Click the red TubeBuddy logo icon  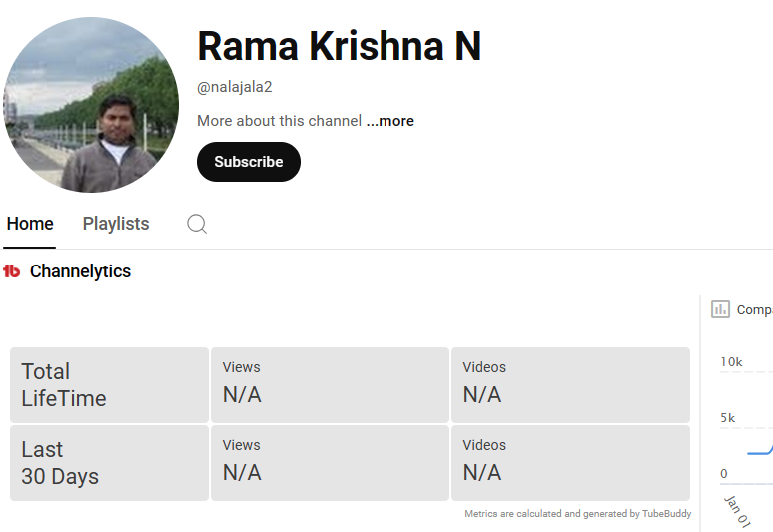pyautogui.click(x=12, y=271)
